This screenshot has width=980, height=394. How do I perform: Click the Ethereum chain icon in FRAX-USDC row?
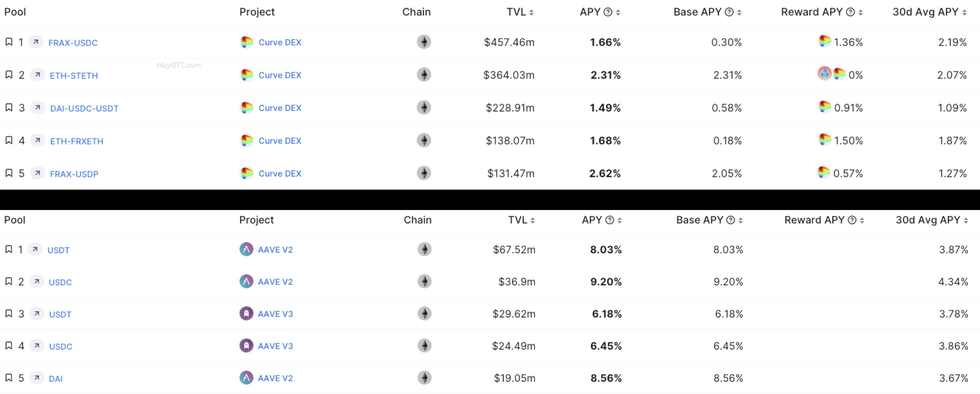(x=424, y=42)
